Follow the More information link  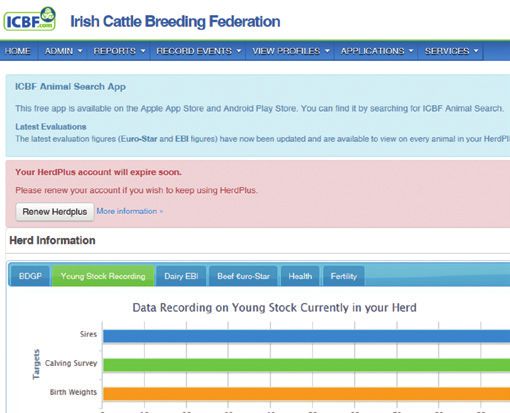[130, 211]
